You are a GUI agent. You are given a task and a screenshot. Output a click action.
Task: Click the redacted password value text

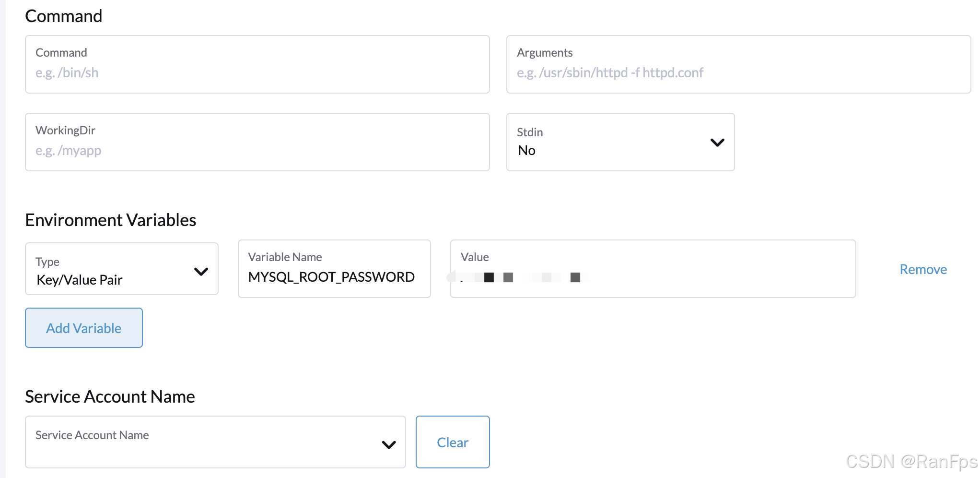tap(518, 277)
